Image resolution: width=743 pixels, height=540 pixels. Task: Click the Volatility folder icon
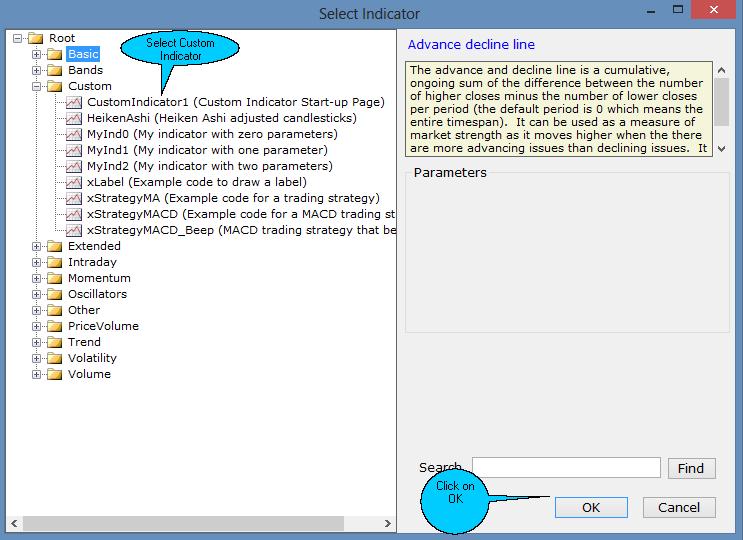click(x=54, y=358)
